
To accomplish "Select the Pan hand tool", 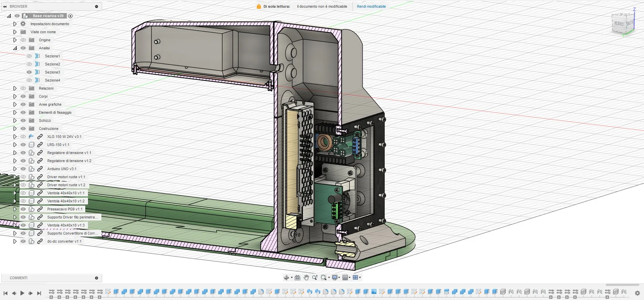I will tap(306, 278).
